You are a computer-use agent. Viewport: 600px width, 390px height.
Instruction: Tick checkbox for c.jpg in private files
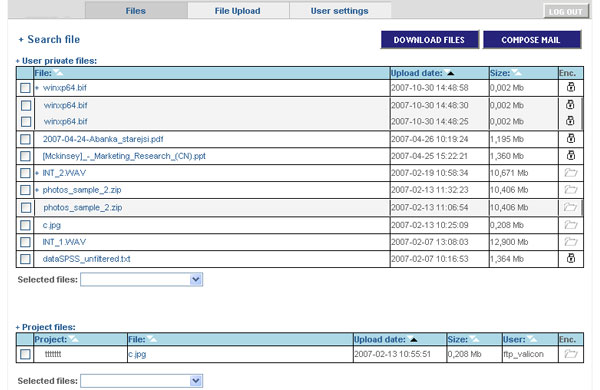tap(25, 225)
